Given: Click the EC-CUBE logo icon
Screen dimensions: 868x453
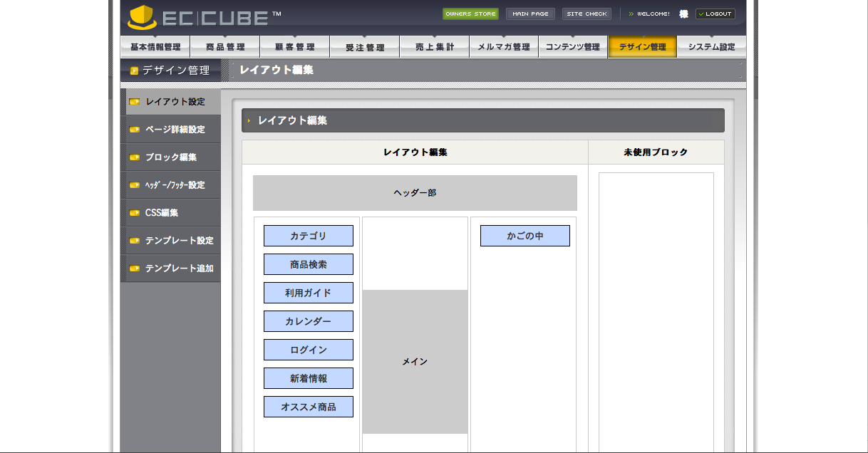Looking at the screenshot, I should click(x=142, y=18).
